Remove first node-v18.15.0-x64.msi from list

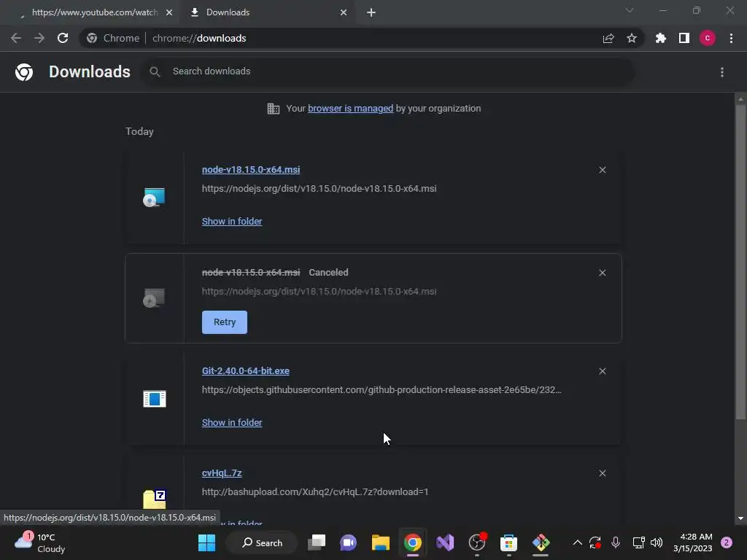pos(602,170)
